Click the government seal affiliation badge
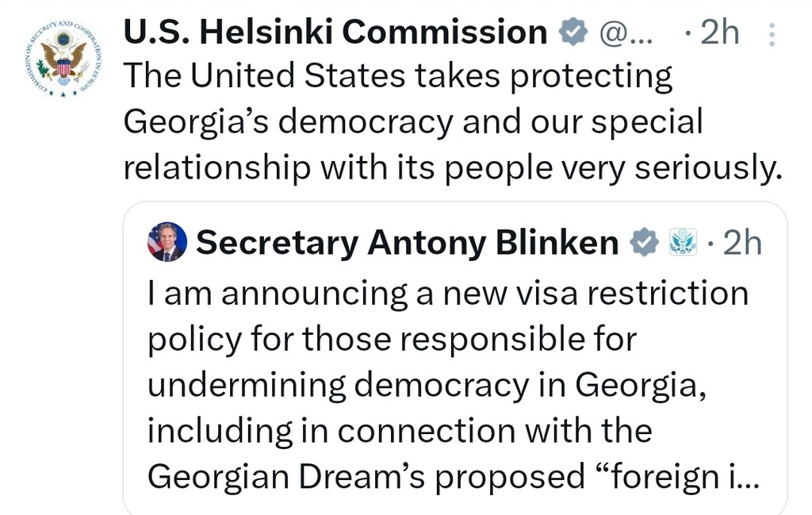The height and width of the screenshot is (515, 812). point(683,243)
